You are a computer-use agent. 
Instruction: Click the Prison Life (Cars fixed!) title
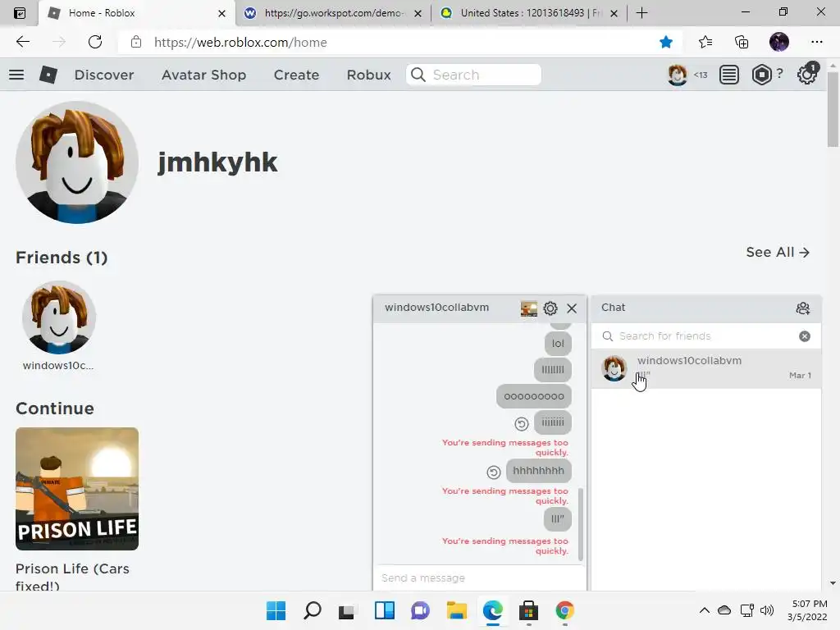click(x=72, y=575)
